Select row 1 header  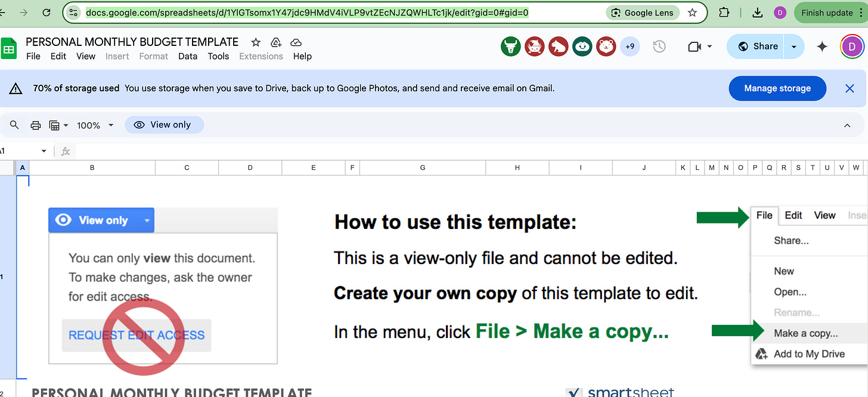[8, 277]
